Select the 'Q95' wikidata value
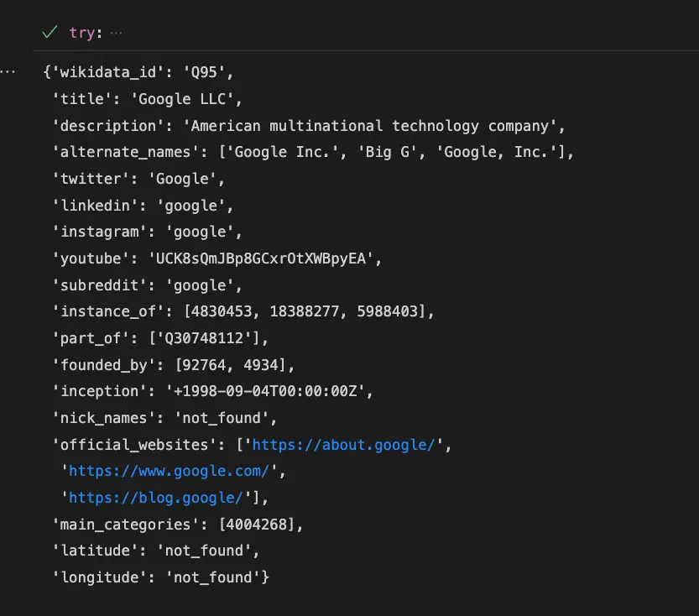The width and height of the screenshot is (699, 616). point(204,72)
